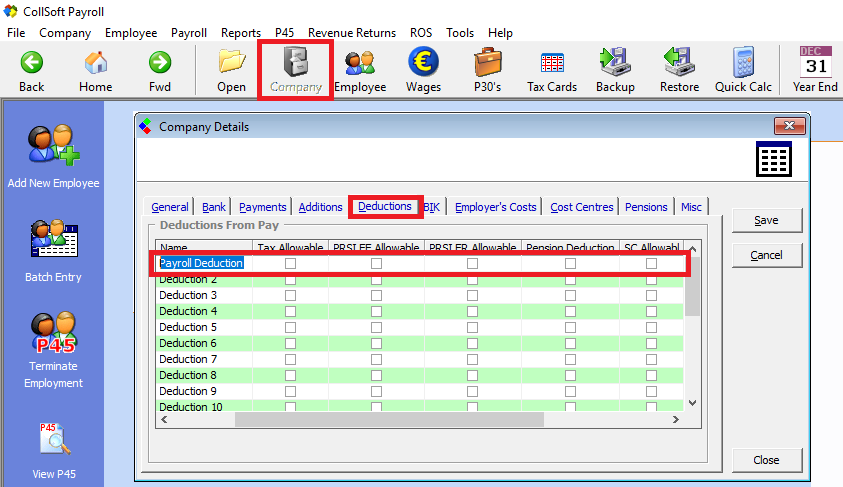843x487 pixels.
Task: Switch to the Pensions tab
Action: 646,207
